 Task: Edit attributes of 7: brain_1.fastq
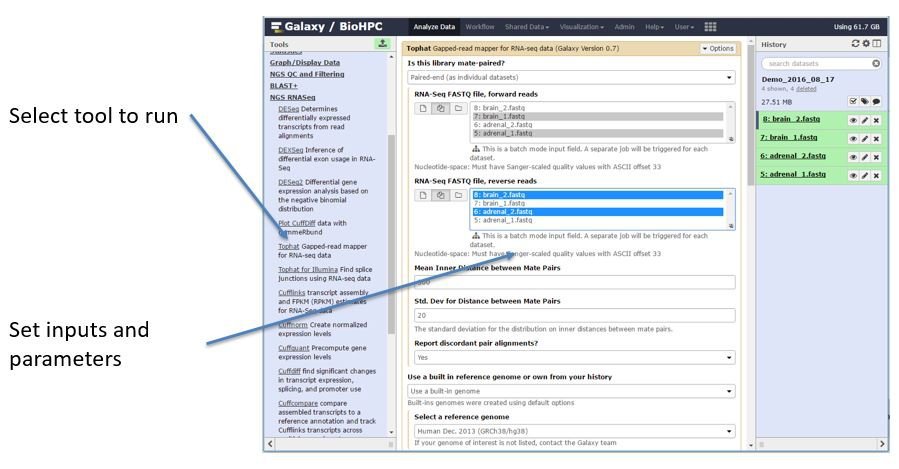(865, 139)
